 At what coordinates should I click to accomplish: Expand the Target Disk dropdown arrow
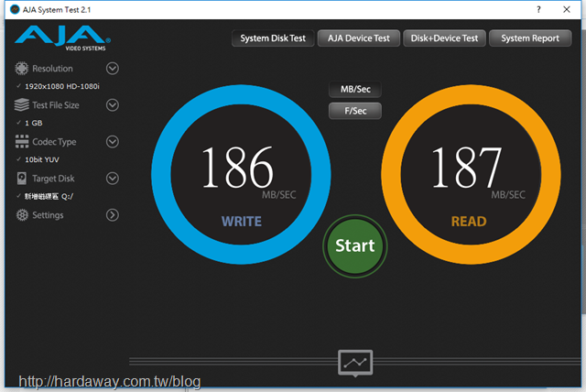point(113,179)
